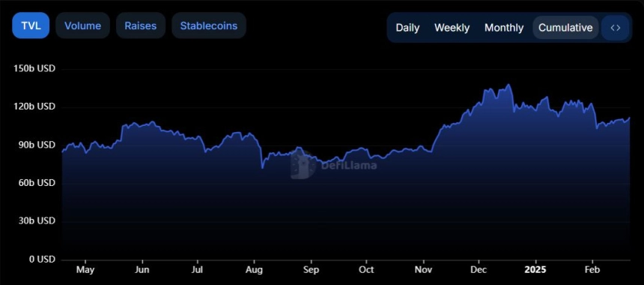Select the TVL chart tab
Image resolution: width=644 pixels, height=285 pixels.
31,25
